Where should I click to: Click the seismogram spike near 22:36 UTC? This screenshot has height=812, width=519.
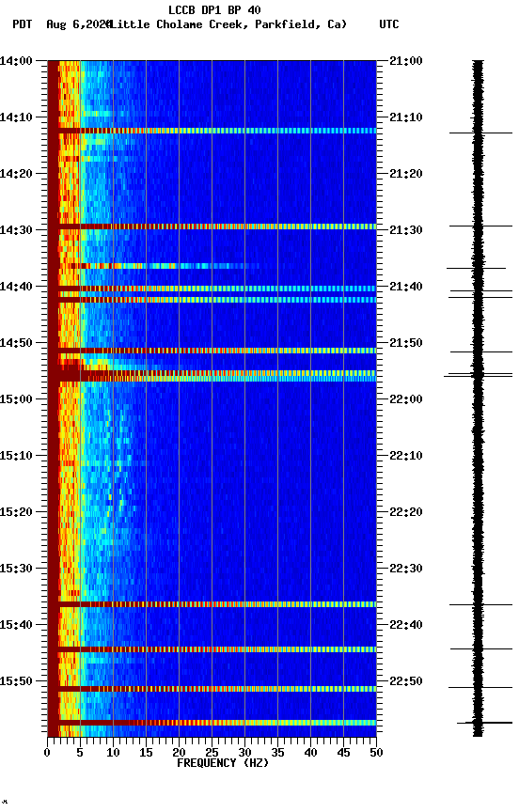[480, 604]
